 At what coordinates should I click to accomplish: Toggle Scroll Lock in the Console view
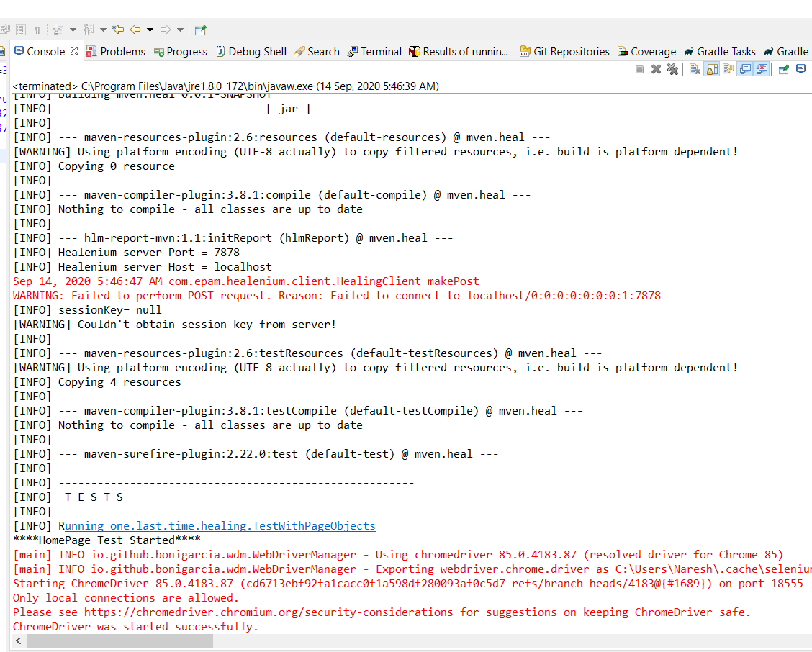(x=710, y=69)
